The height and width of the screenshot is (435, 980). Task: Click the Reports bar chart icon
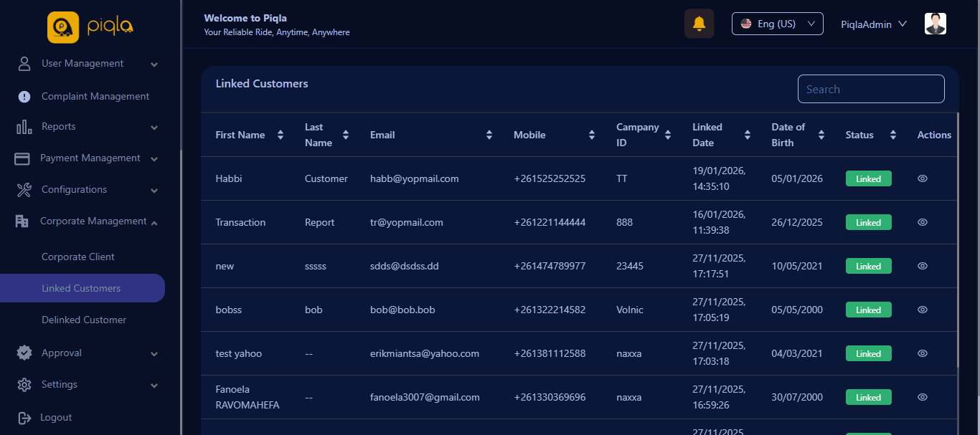pos(24,127)
